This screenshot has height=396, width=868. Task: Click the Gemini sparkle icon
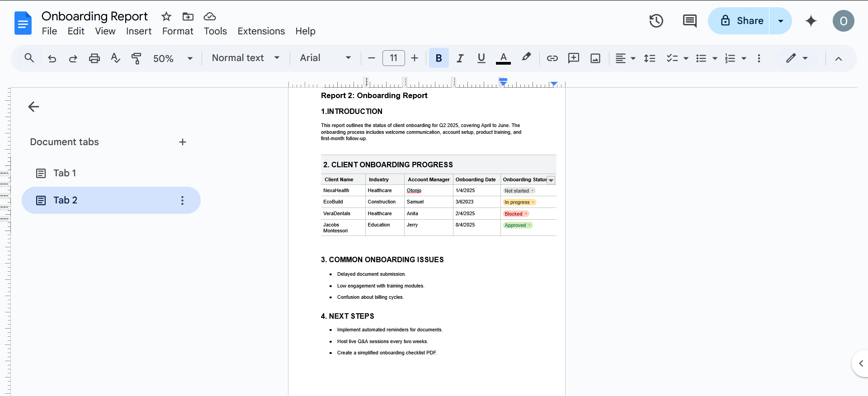pos(811,21)
